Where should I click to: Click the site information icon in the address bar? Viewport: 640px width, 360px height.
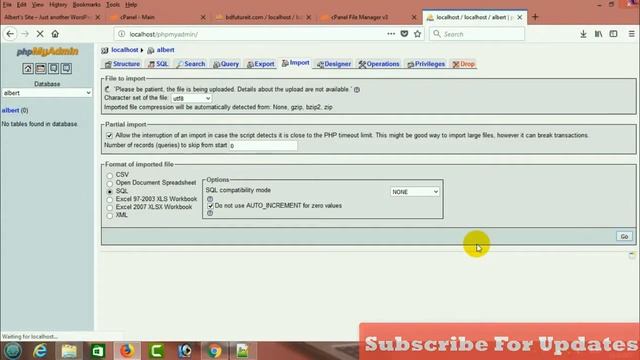[x=122, y=34]
